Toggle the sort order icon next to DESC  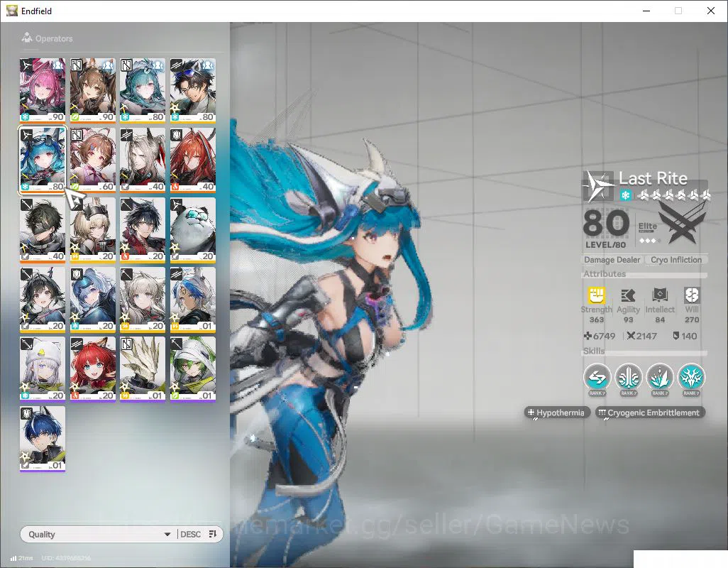(x=213, y=534)
